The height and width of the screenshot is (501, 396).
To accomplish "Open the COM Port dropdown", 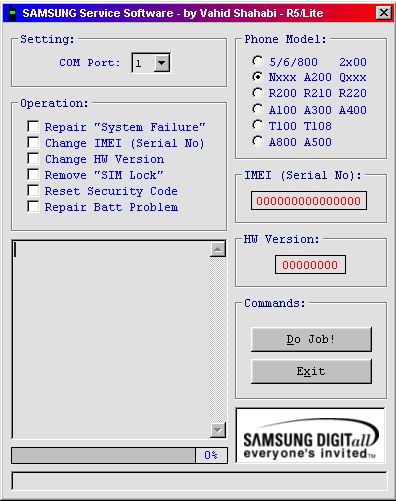I will (x=162, y=63).
